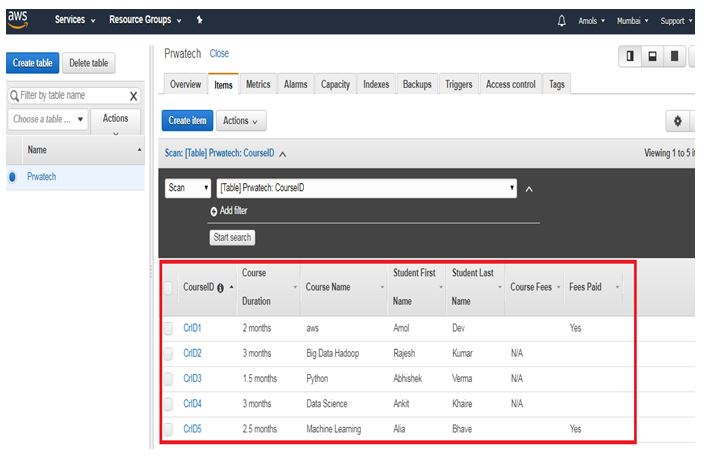Image resolution: width=716 pixels, height=470 pixels.
Task: Open the Prwatech table link in sidebar
Action: click(42, 177)
